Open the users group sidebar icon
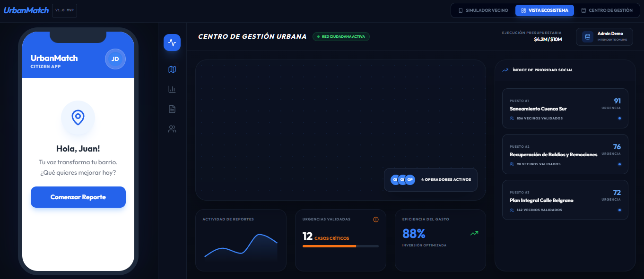This screenshot has height=279, width=644. 172,129
